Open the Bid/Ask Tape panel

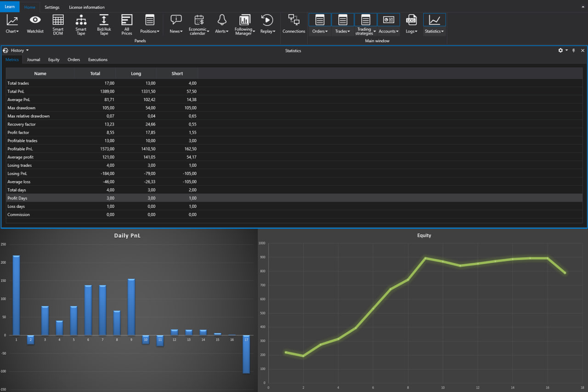point(104,24)
